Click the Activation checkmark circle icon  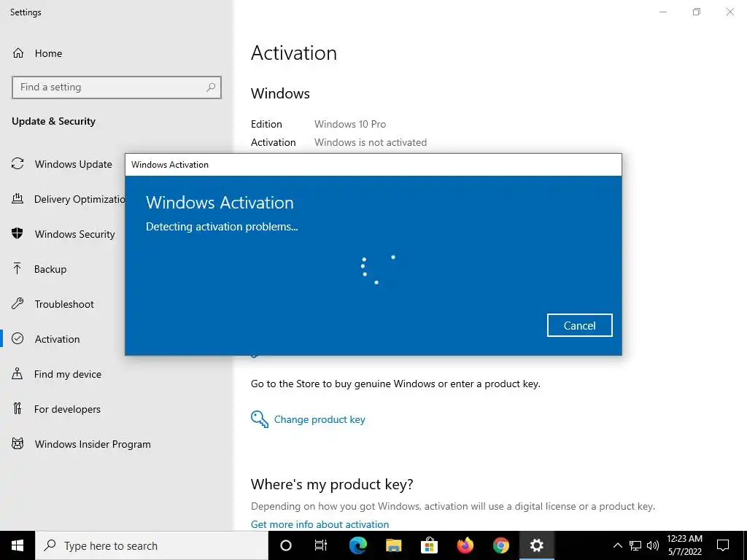coord(18,338)
